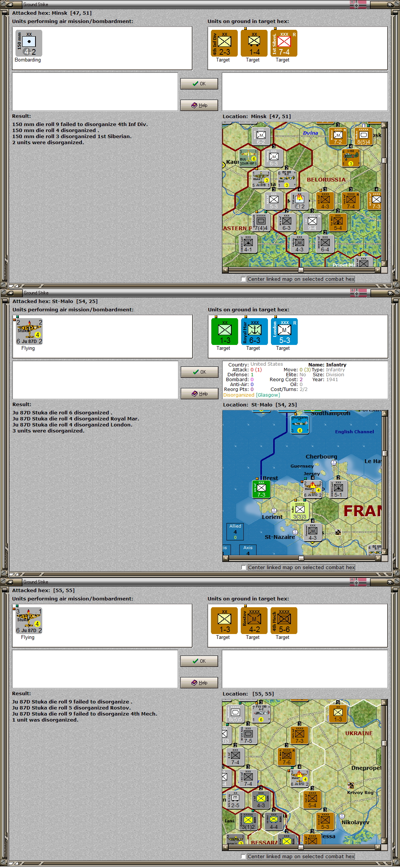
Task: Open Help in the Minsk Ground Strike window
Action: coord(199,105)
